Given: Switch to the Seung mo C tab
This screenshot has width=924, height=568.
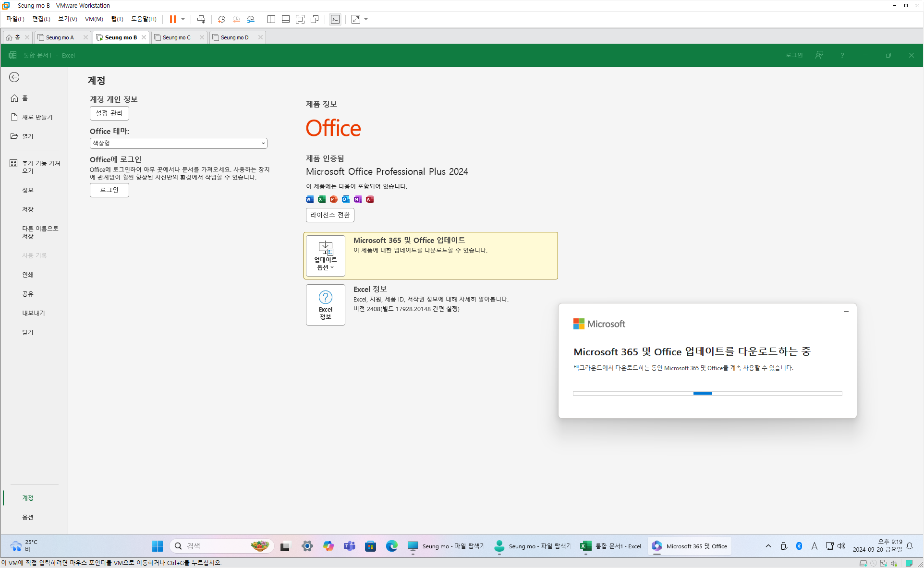Looking at the screenshot, I should point(177,37).
